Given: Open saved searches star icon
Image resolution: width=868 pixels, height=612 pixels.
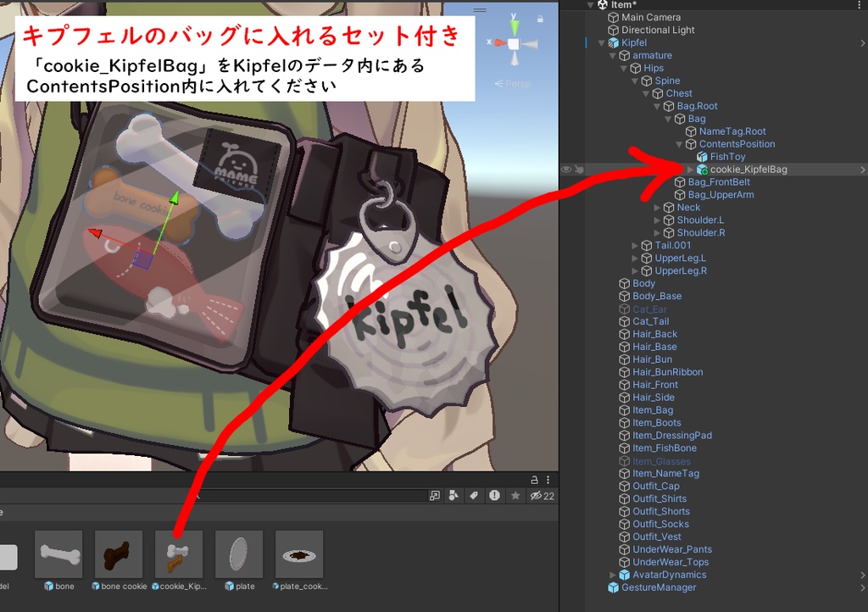Looking at the screenshot, I should 515,496.
